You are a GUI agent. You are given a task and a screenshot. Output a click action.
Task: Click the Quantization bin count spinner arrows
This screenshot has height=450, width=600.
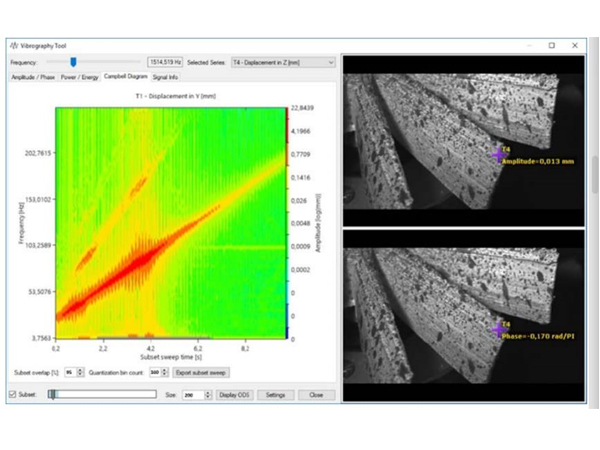[165, 372]
